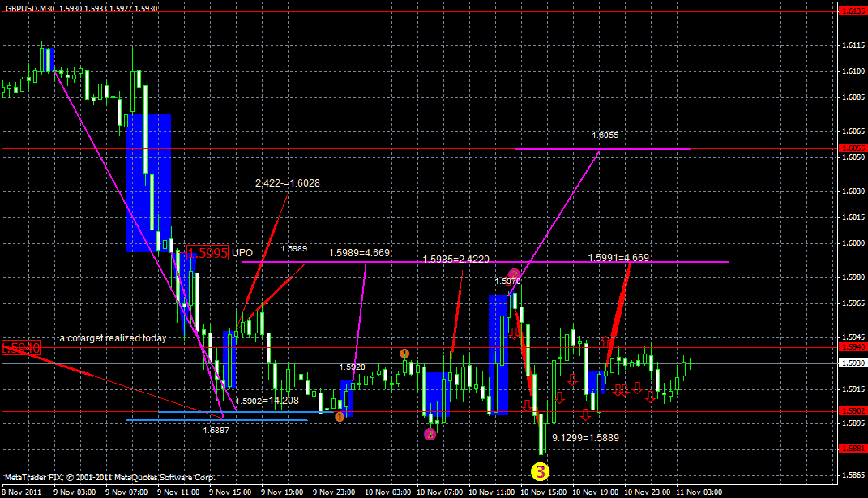Click the pink circled marker above 1.5970

(x=515, y=273)
